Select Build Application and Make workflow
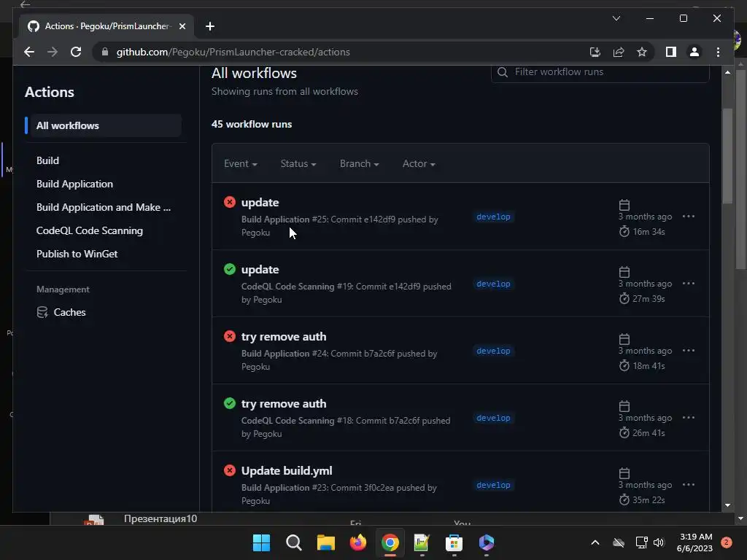Viewport: 747px width, 560px height. (x=104, y=207)
